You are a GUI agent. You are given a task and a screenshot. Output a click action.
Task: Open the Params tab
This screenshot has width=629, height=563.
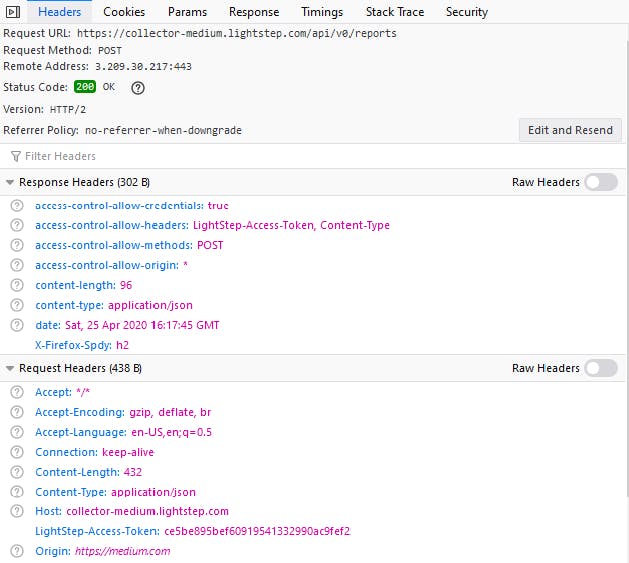(187, 12)
